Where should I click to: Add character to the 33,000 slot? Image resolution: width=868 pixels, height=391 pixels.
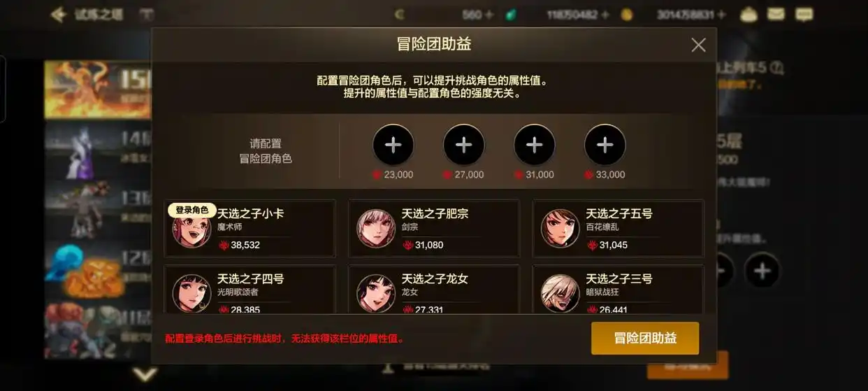click(605, 145)
